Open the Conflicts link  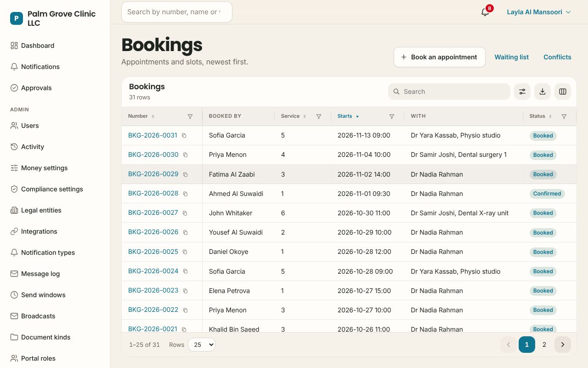click(x=557, y=57)
